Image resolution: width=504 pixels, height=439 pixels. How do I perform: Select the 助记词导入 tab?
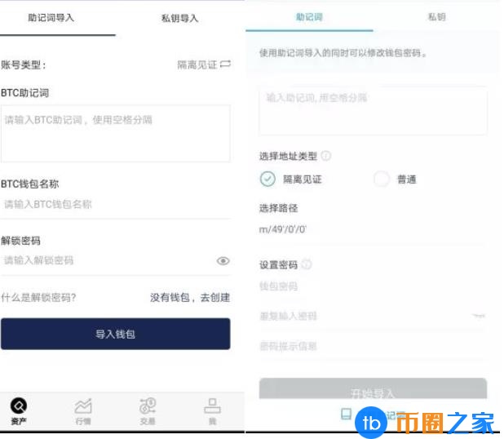(51, 17)
